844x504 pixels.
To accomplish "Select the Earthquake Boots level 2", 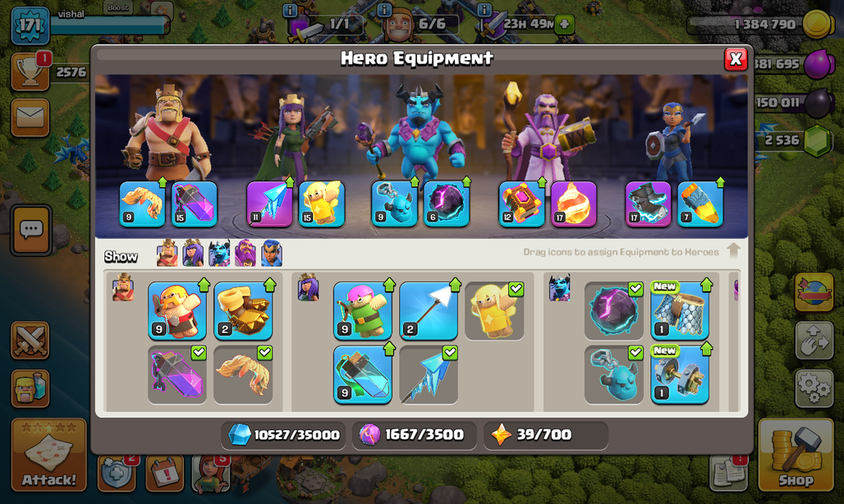I will pos(243,311).
